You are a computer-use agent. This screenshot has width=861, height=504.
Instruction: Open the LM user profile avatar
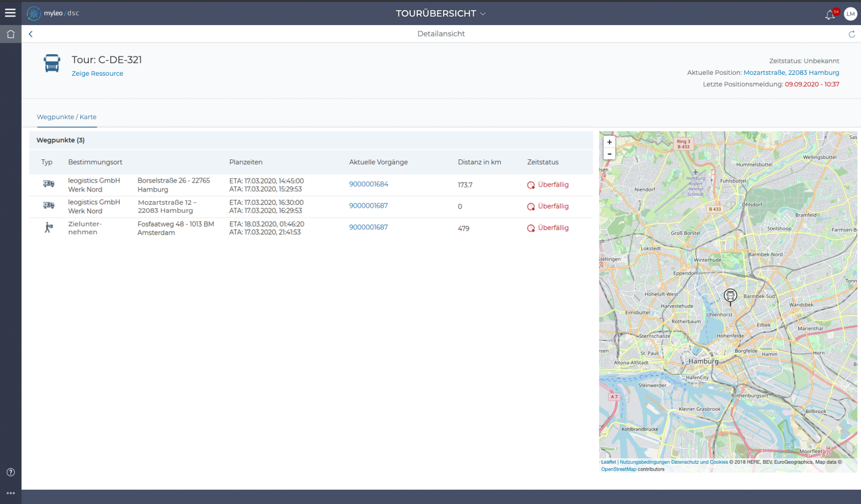[850, 14]
